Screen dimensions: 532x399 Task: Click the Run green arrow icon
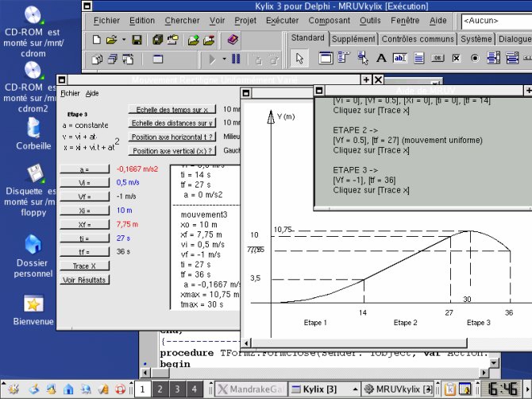(212, 60)
